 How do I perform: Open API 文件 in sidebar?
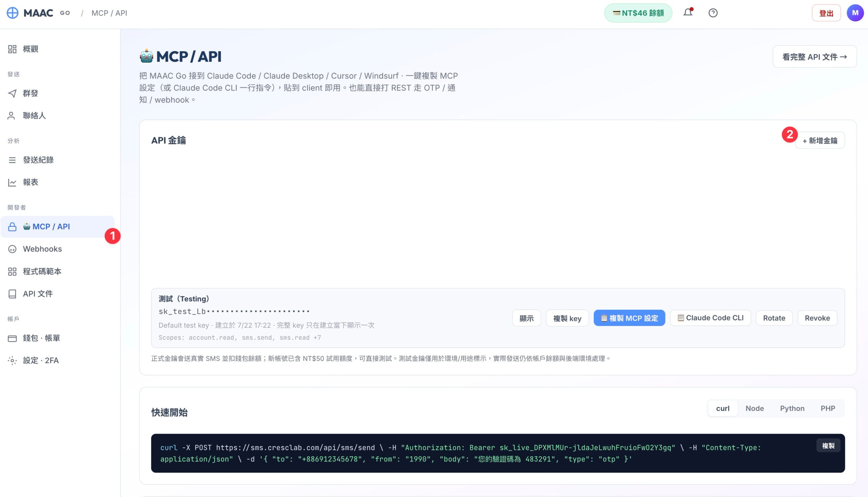[x=57, y=294]
